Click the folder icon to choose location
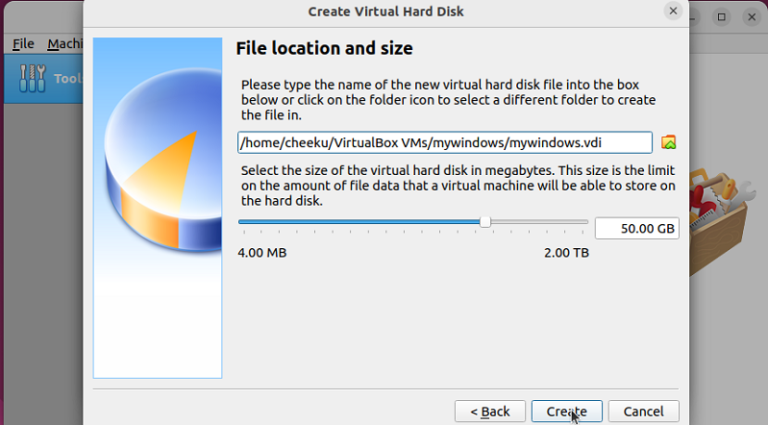This screenshot has height=425, width=768. (x=669, y=142)
